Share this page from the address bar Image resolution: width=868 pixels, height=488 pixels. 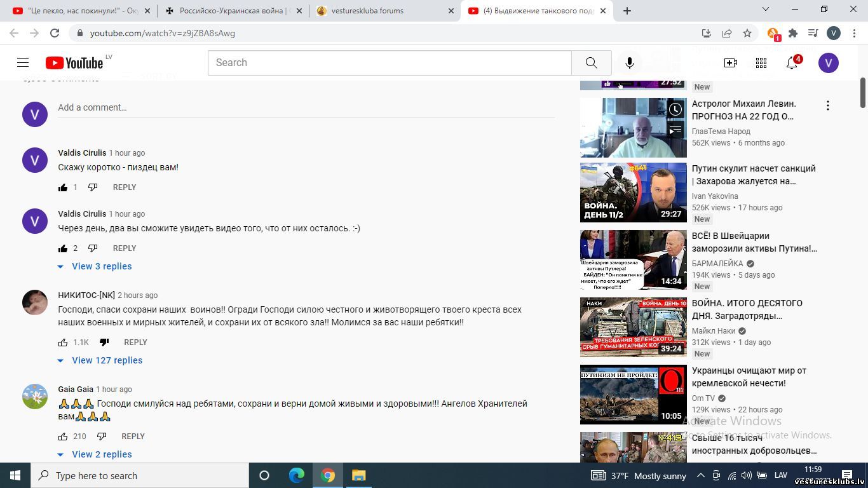(727, 33)
